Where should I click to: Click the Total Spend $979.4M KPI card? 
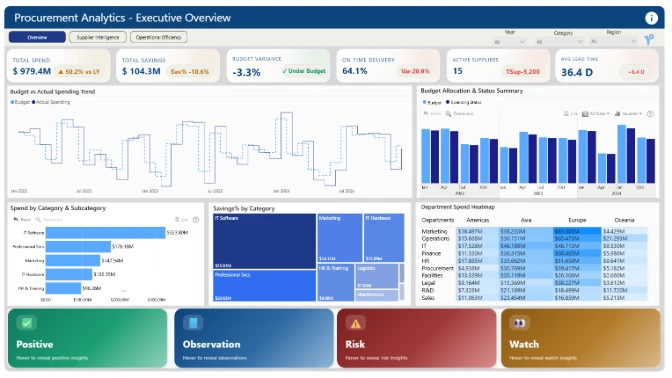(x=58, y=66)
